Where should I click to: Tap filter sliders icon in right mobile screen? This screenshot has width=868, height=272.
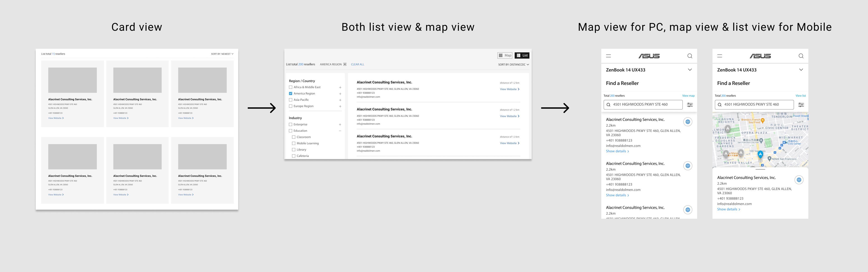pos(801,105)
